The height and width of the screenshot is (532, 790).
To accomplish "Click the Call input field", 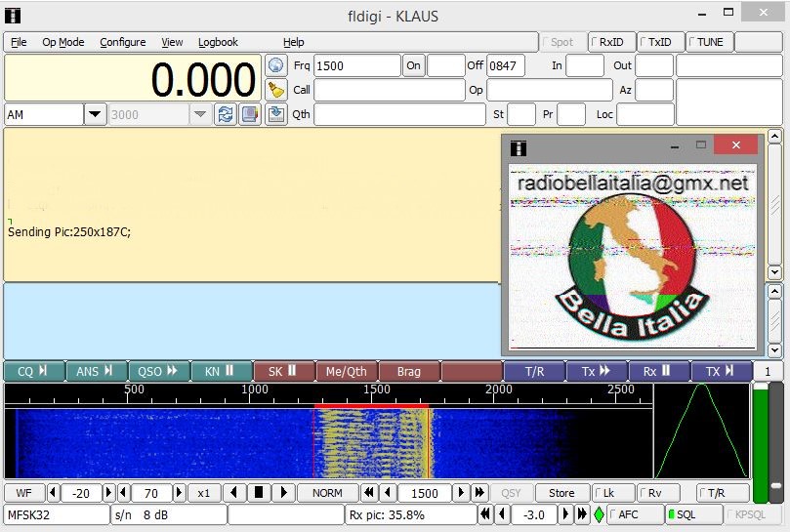I will tap(389, 90).
